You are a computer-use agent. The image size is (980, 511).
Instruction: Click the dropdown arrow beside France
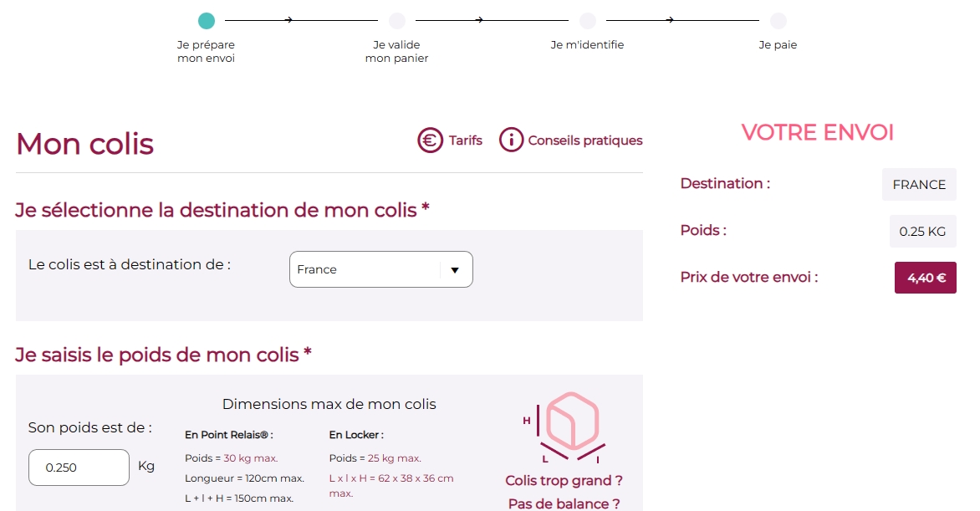pos(455,270)
